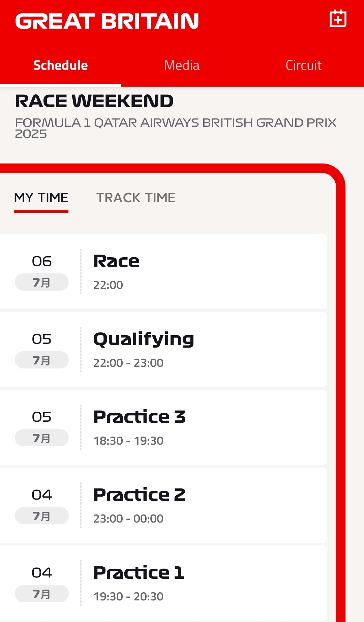The image size is (364, 622).
Task: Tap the Qualifying time 22:00 - 23:00
Action: 128,363
